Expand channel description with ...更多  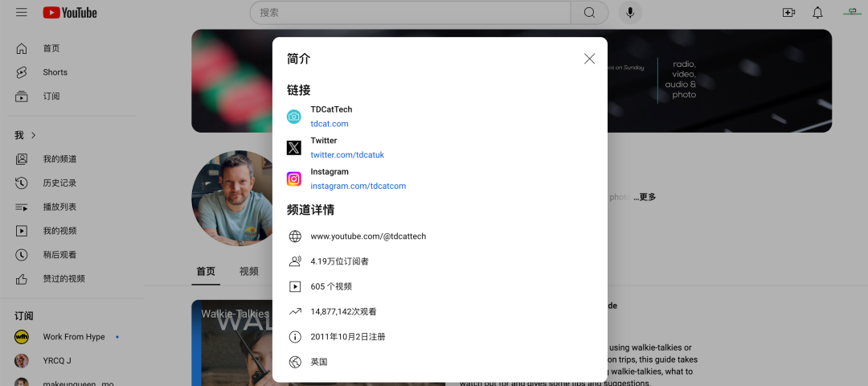click(645, 197)
